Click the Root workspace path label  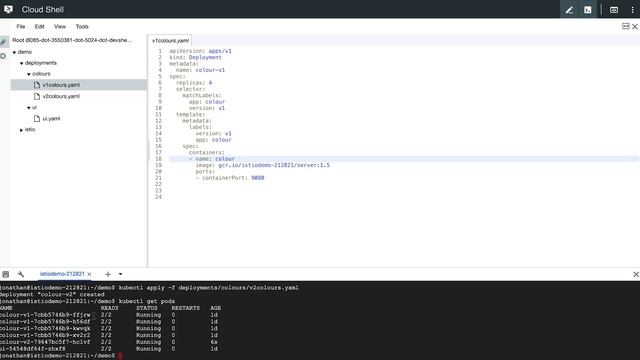(72, 40)
